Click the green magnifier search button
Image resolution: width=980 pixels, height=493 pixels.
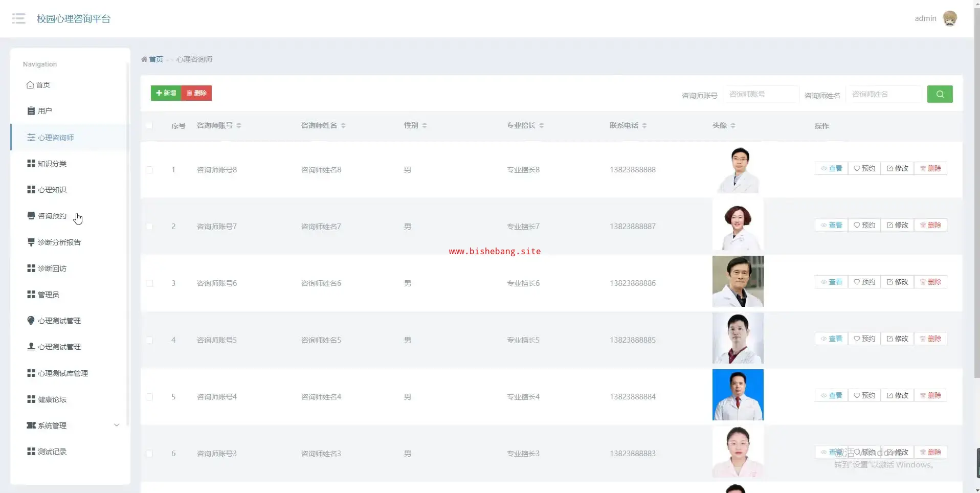point(940,94)
